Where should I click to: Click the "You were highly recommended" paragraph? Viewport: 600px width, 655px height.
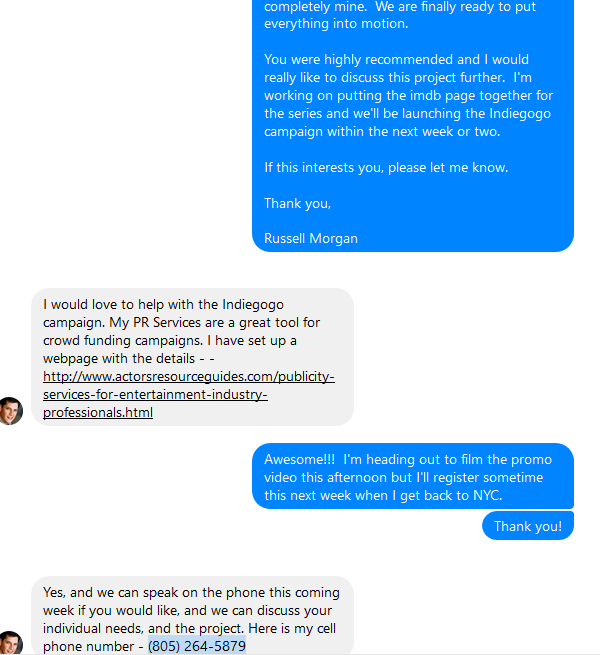(x=408, y=95)
